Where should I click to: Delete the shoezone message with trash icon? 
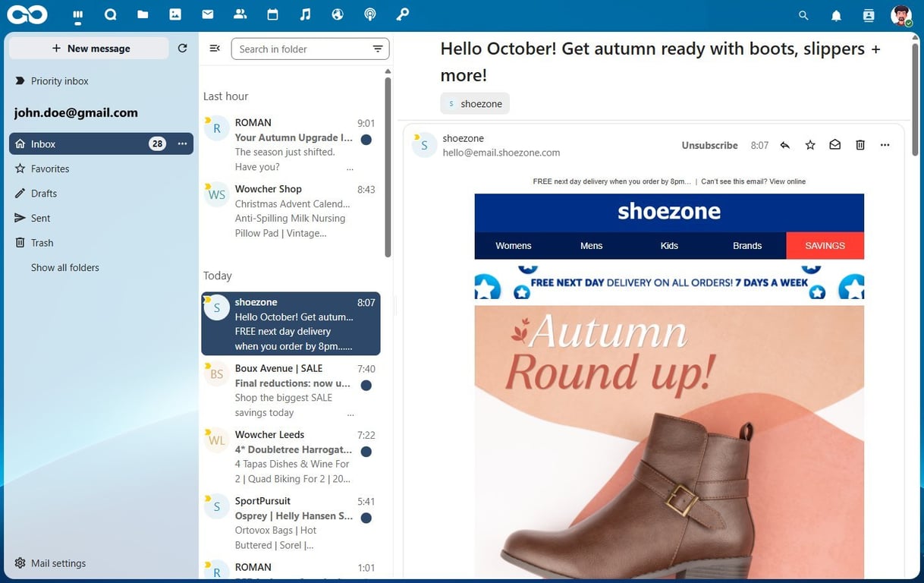[x=860, y=145]
